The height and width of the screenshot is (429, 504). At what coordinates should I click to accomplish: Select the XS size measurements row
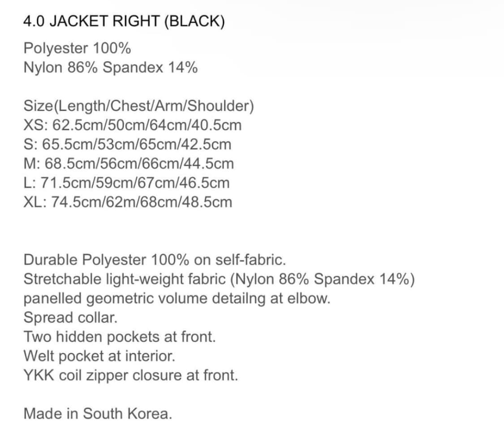132,125
